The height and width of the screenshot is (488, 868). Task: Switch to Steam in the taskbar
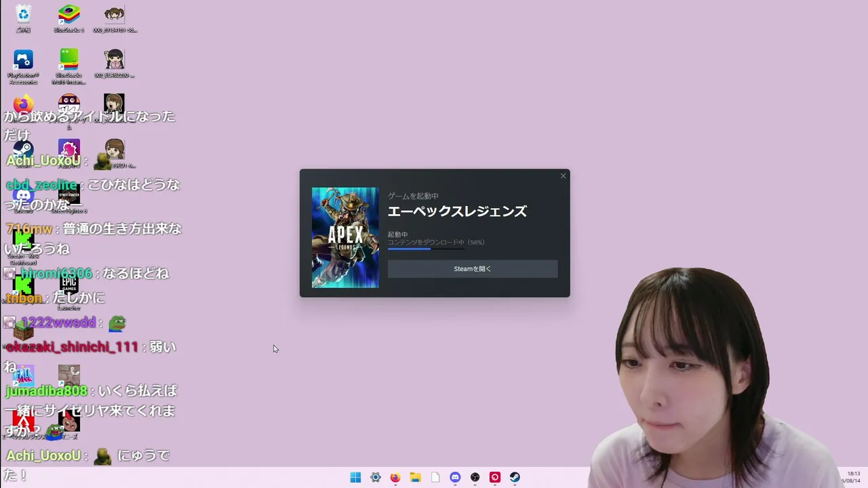515,477
